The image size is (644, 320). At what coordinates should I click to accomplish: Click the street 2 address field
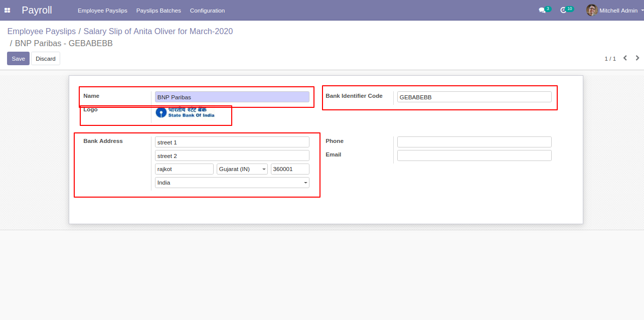(x=232, y=156)
